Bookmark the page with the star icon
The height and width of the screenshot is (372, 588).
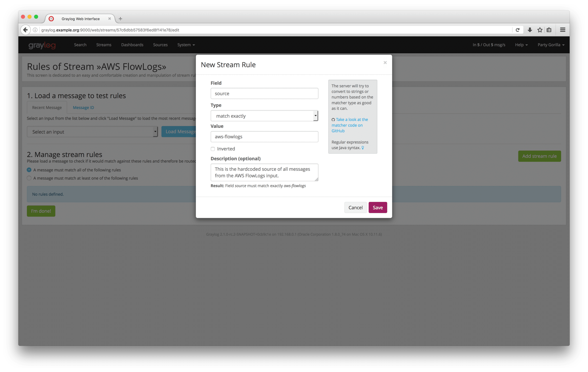point(540,30)
